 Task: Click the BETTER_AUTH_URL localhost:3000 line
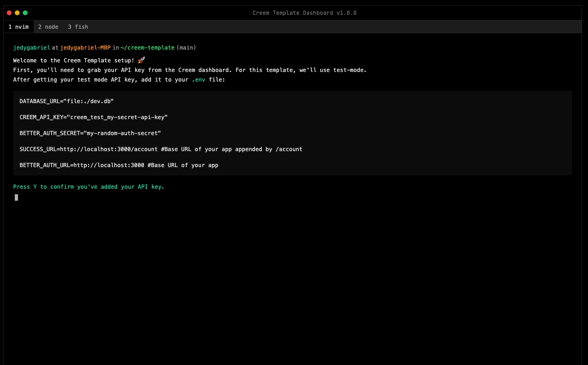pos(119,165)
